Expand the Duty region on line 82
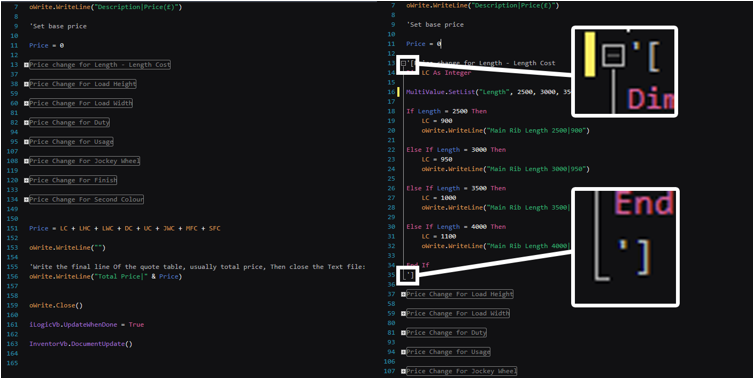This screenshot has width=755, height=380. pyautogui.click(x=26, y=122)
